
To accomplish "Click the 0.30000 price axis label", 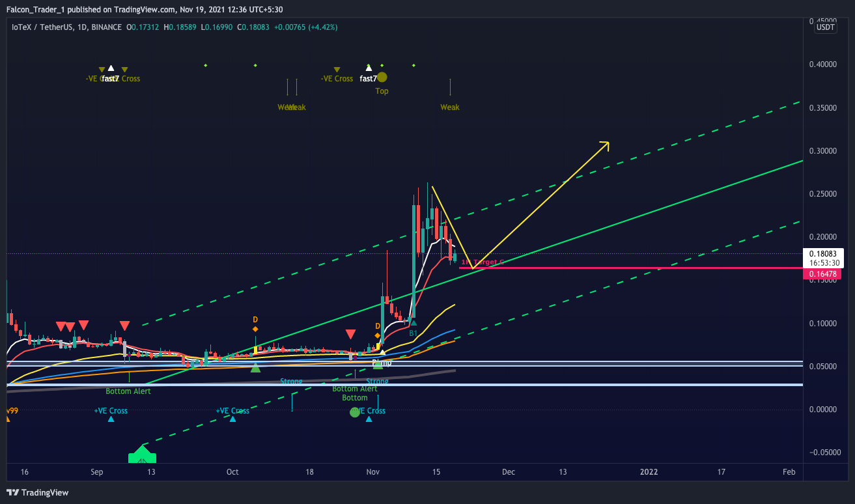I will point(822,151).
